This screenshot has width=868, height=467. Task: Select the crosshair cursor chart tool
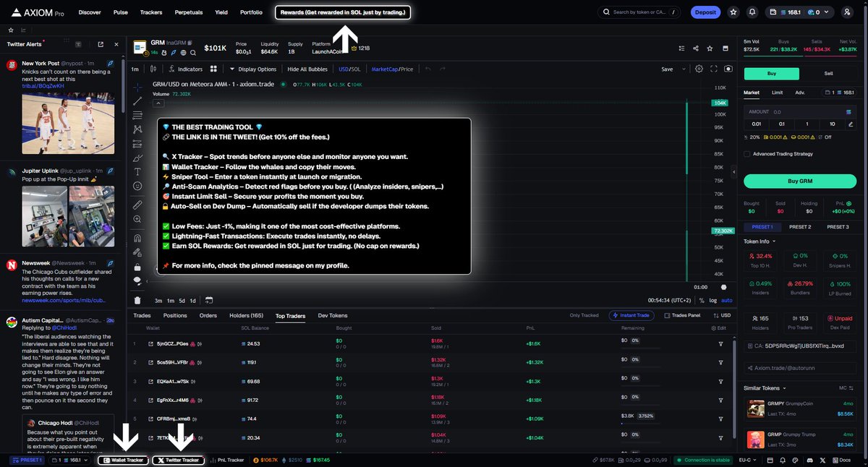(137, 86)
